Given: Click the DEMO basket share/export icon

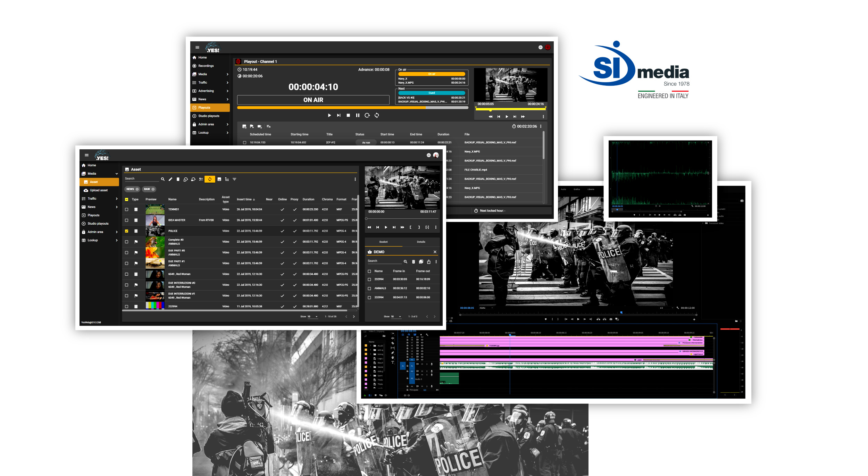Looking at the screenshot, I should point(429,261).
